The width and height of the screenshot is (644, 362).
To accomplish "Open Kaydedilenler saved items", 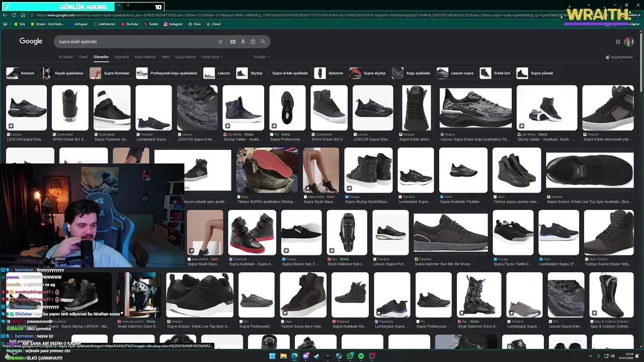I will [619, 57].
